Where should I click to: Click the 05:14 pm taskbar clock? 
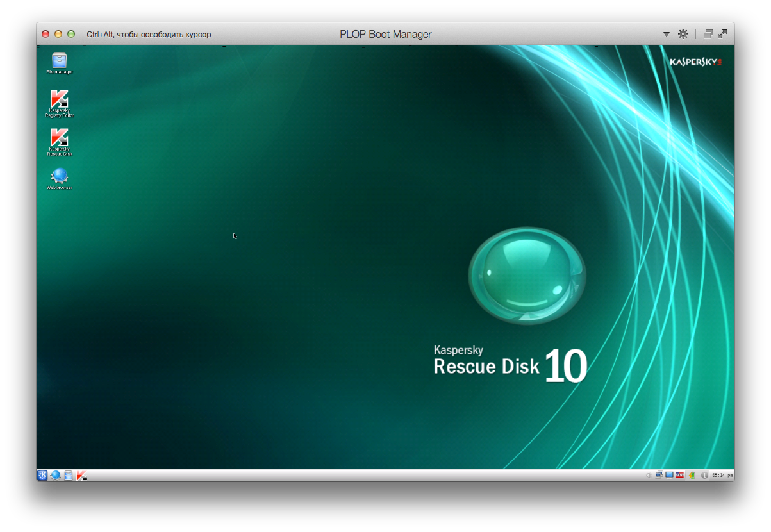pos(722,475)
